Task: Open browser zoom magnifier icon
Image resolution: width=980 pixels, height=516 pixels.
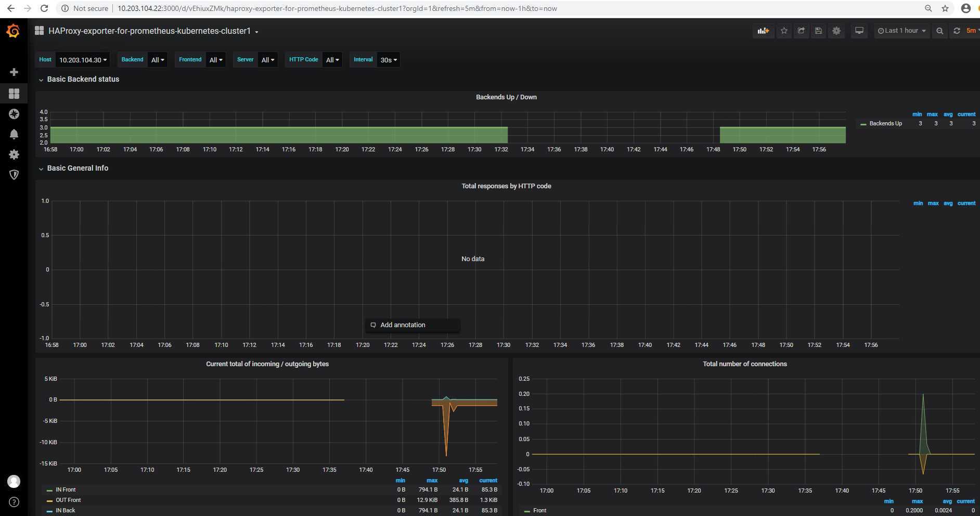Action: pyautogui.click(x=928, y=8)
